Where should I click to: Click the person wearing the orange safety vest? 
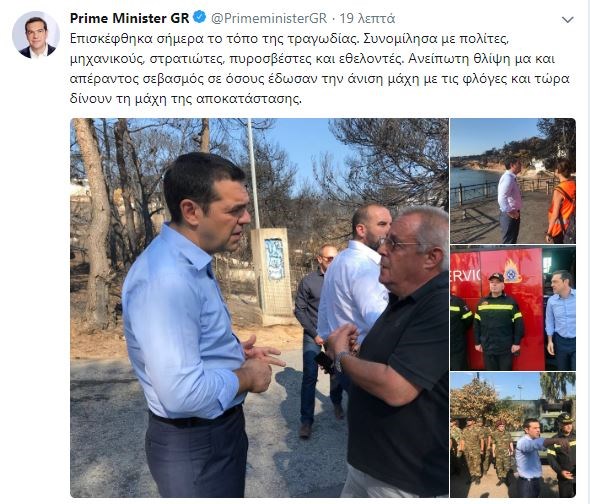click(561, 201)
